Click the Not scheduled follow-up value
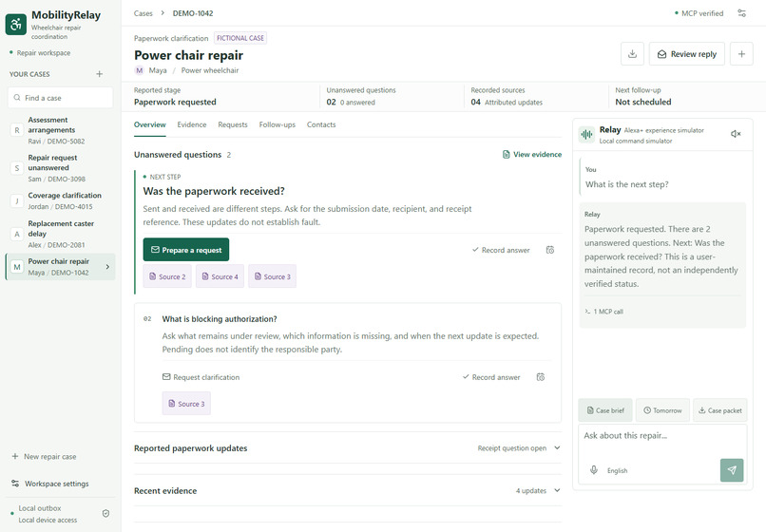This screenshot has height=532, width=766. point(642,102)
